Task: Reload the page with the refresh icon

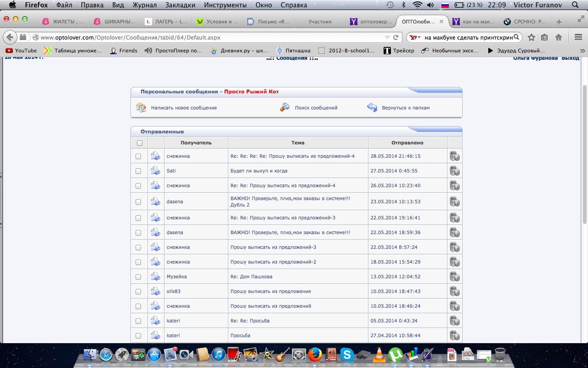Action: click(396, 37)
